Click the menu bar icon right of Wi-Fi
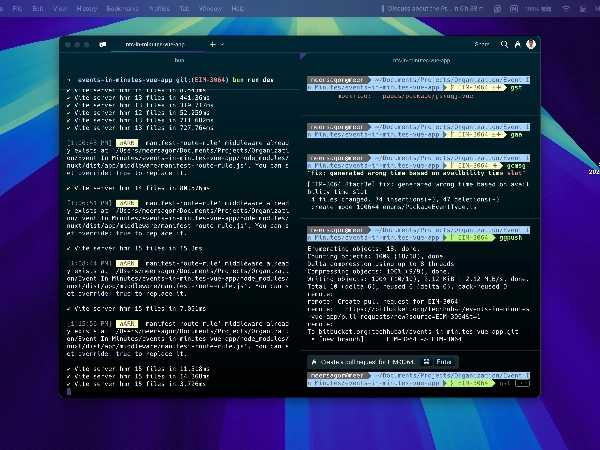 coord(584,9)
